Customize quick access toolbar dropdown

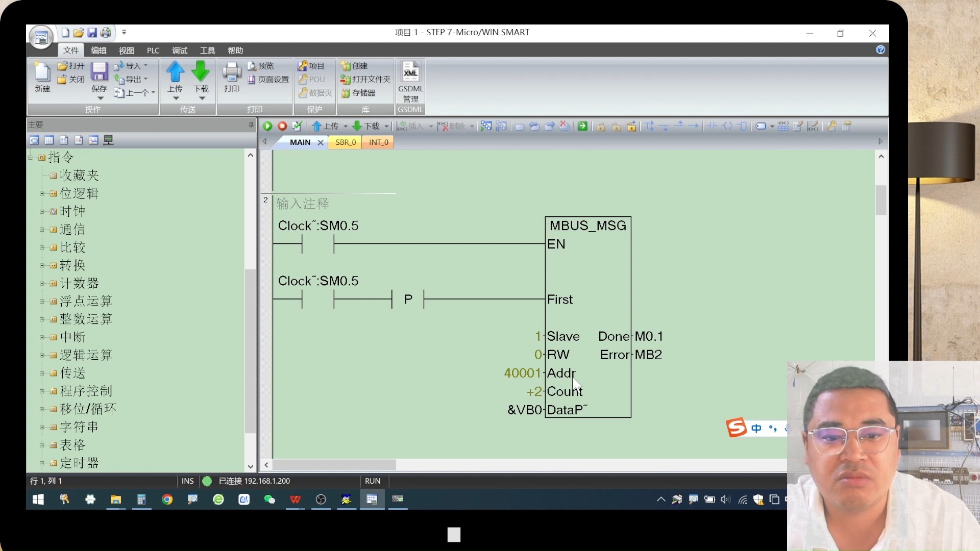tap(124, 32)
